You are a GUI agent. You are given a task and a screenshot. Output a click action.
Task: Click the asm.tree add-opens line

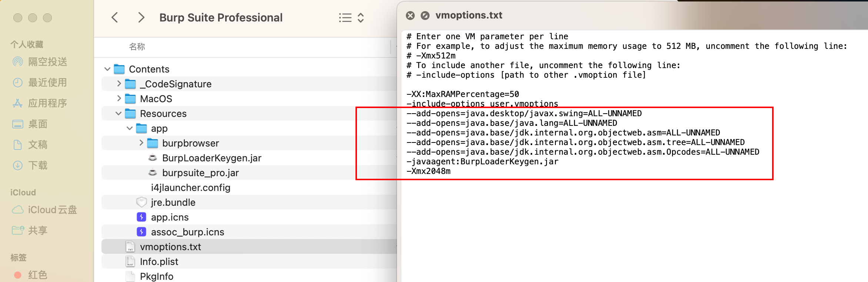(575, 142)
